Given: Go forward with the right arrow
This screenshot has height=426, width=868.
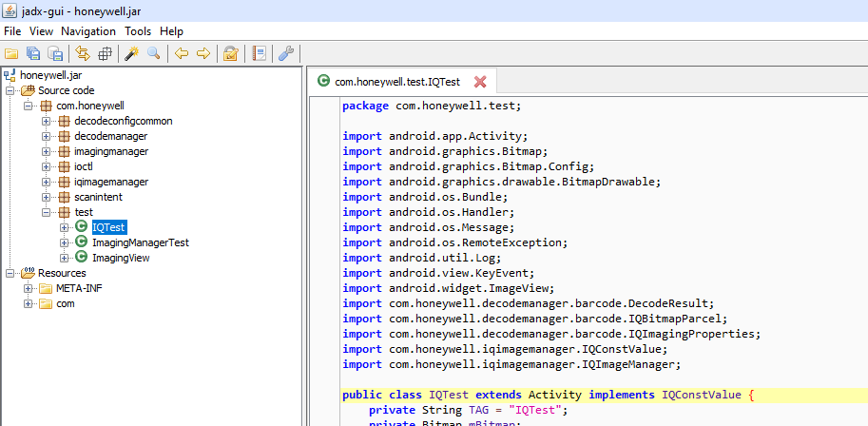Looking at the screenshot, I should 203,53.
